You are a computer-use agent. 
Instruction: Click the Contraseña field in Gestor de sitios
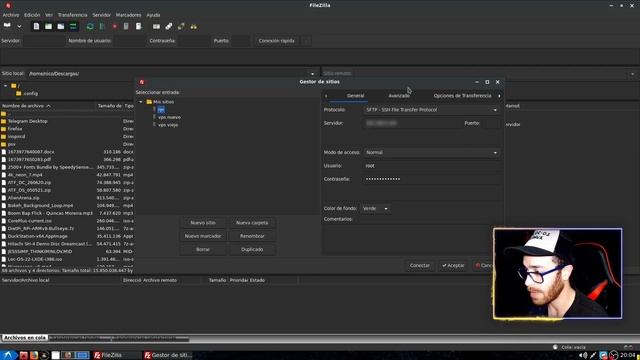[432, 179]
